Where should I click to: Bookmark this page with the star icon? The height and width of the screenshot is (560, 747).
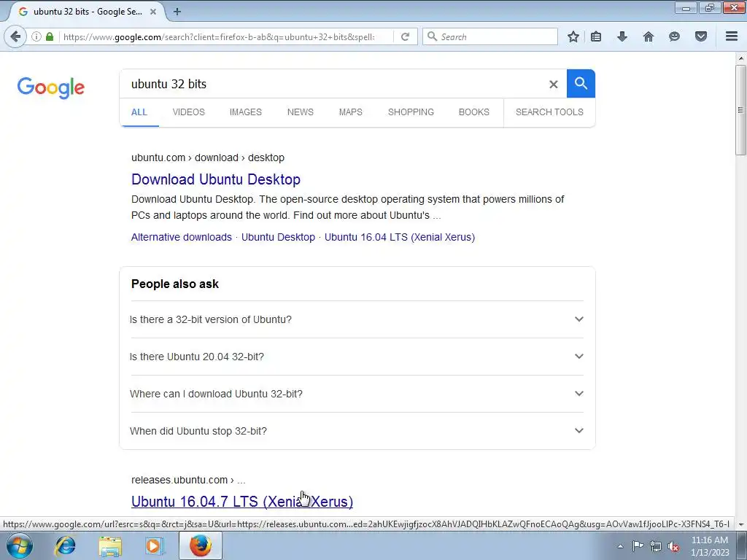[573, 36]
